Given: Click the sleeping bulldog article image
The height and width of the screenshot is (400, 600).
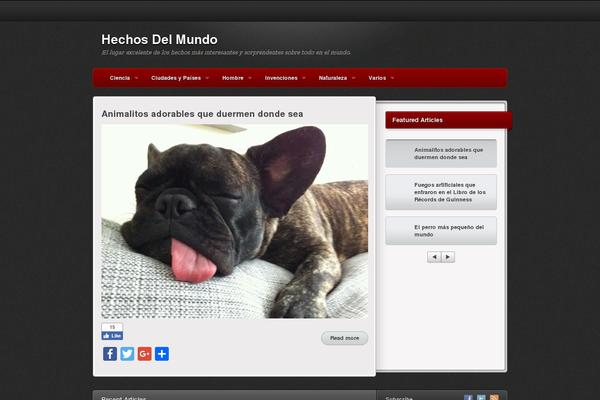Looking at the screenshot, I should (235, 221).
